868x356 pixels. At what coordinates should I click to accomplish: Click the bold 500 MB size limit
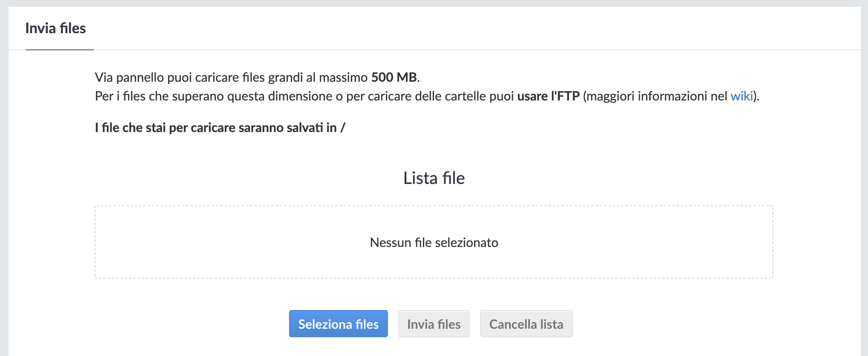394,77
